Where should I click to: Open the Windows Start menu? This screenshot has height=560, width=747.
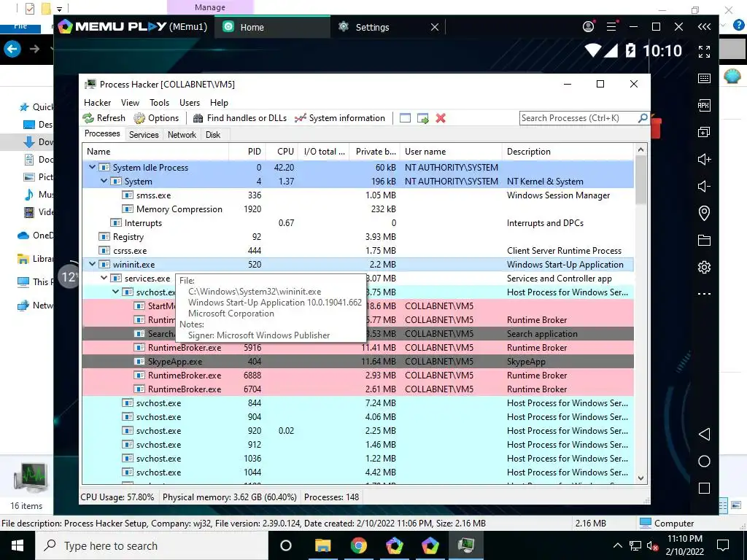click(18, 545)
